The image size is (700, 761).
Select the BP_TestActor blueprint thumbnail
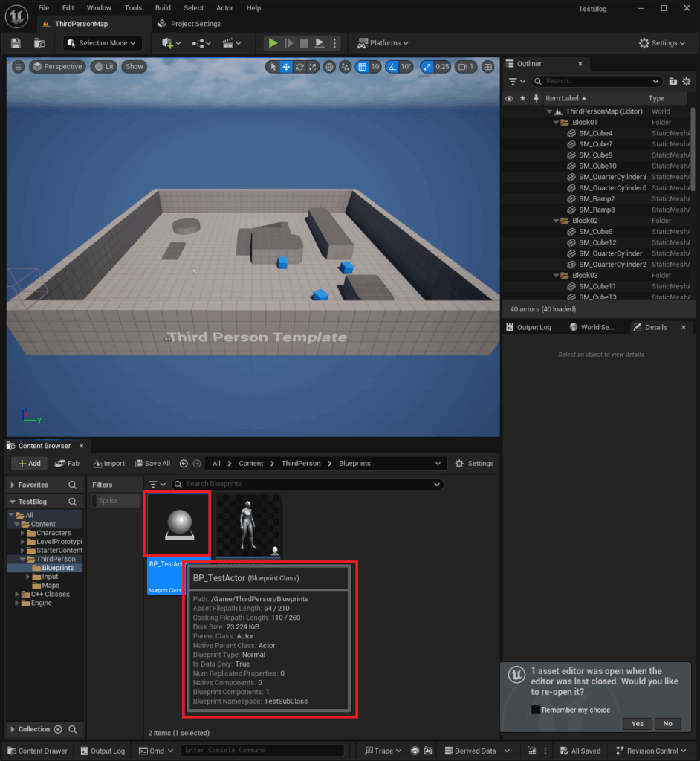click(x=179, y=524)
